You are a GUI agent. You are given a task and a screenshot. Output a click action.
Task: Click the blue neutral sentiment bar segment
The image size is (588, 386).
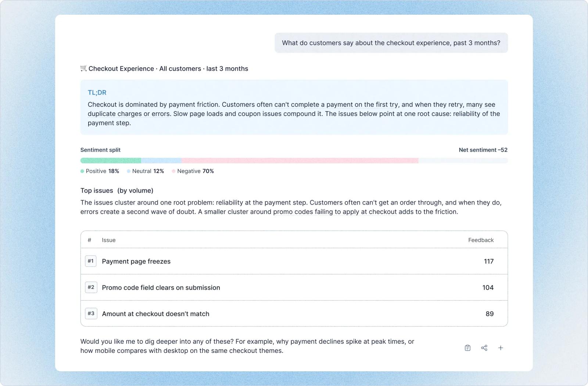pos(161,160)
